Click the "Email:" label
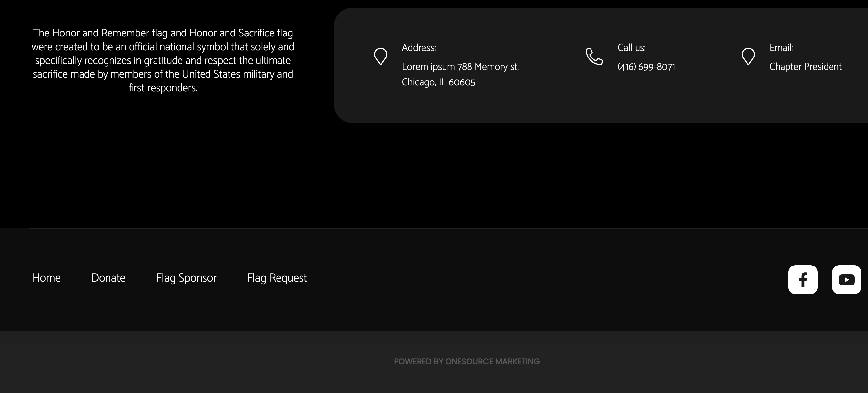This screenshot has width=868, height=393. click(781, 48)
